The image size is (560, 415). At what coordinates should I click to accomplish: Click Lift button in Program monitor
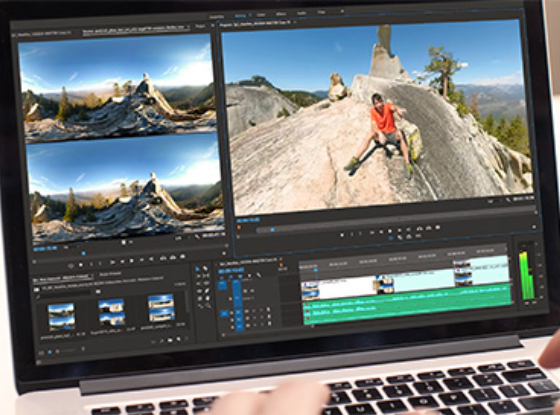tap(420, 229)
